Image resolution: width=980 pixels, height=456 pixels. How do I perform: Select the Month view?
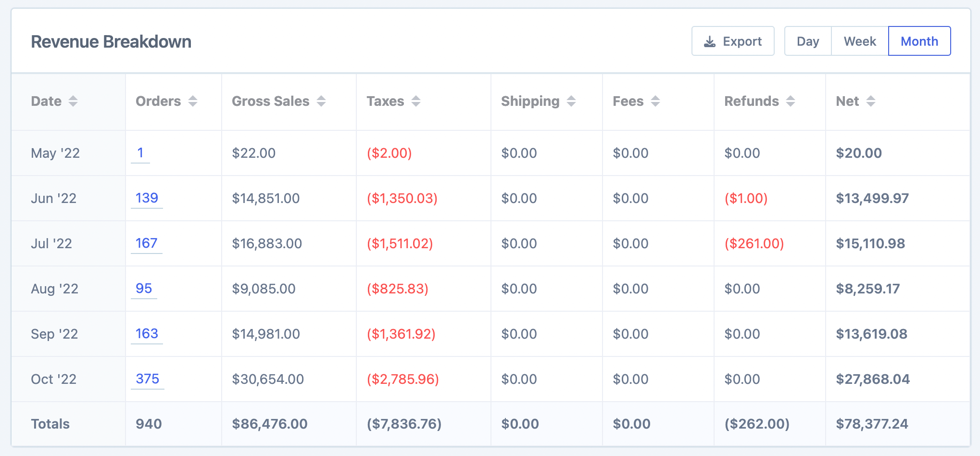pyautogui.click(x=919, y=41)
